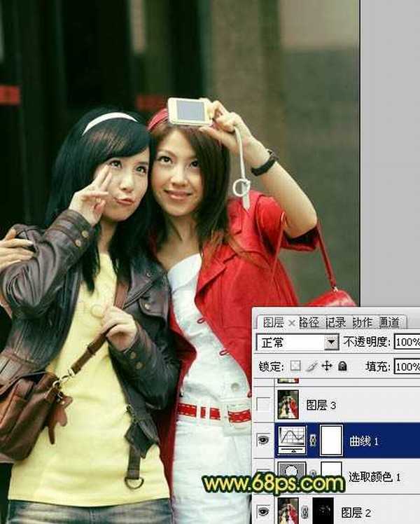420x524 pixels.
Task: Select the 图层 2 black layer mask
Action: 323,511
